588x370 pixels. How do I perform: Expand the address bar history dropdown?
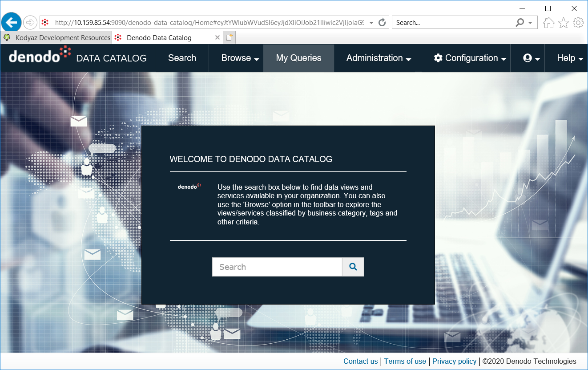pos(371,22)
